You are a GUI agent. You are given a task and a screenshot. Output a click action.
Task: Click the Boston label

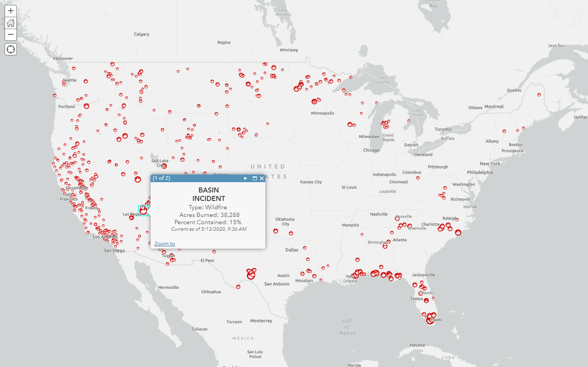pos(515,145)
